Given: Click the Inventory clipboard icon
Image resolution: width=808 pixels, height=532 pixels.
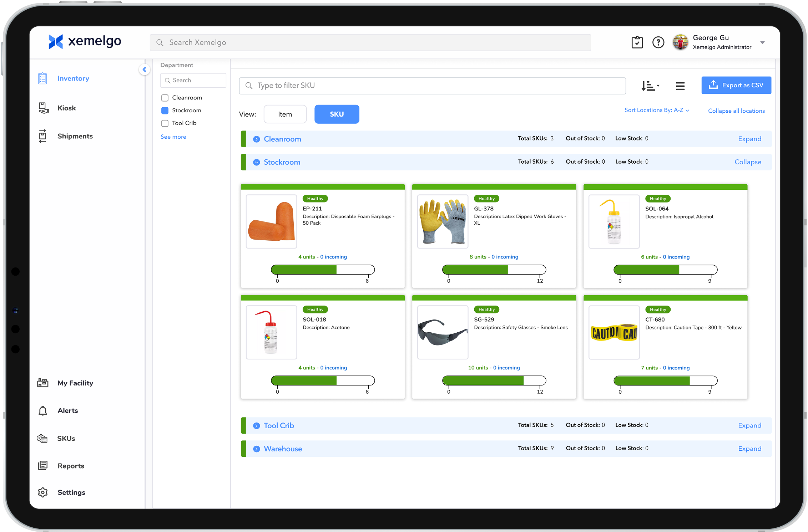Looking at the screenshot, I should [42, 78].
